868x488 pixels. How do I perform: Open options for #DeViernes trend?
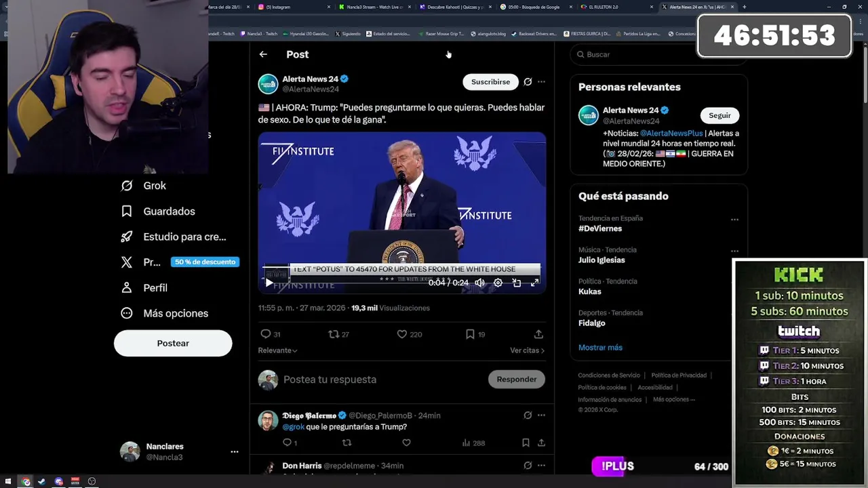click(734, 220)
